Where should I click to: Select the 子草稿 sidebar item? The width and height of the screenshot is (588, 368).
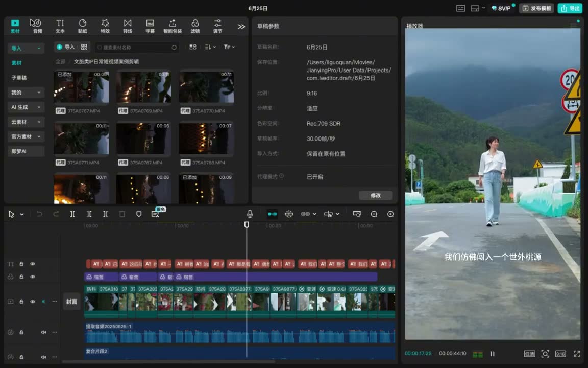click(x=19, y=78)
